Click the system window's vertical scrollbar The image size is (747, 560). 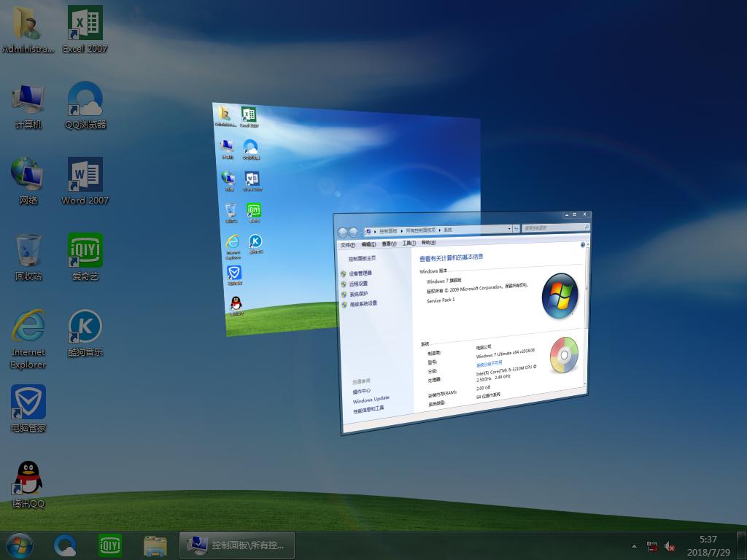point(587,292)
